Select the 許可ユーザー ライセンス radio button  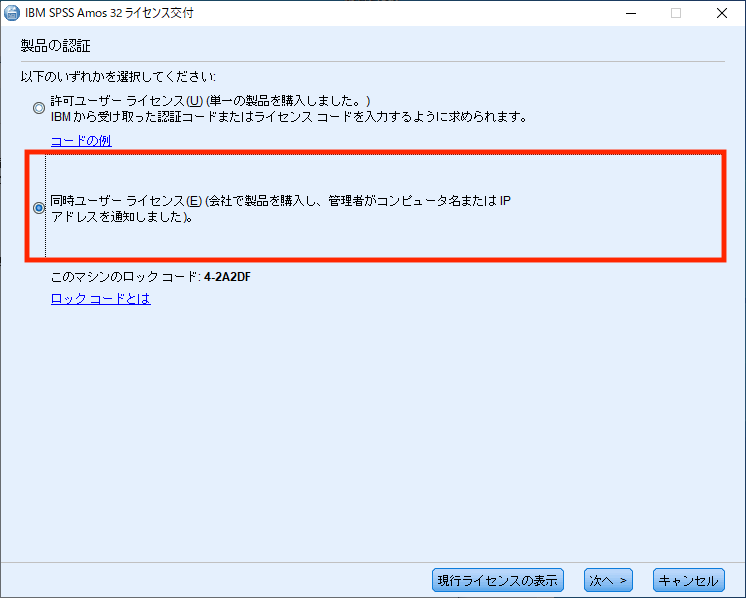(39, 108)
